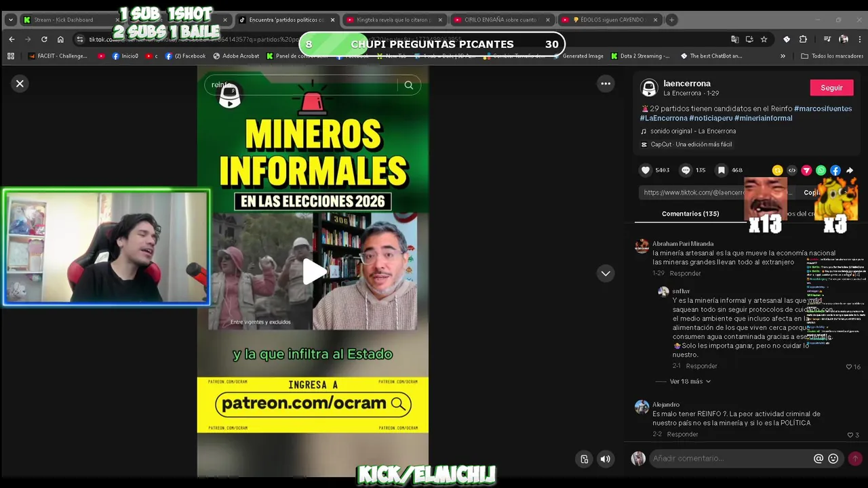Like snflwr's comment with 16 likes
This screenshot has height=488, width=868.
[849, 367]
